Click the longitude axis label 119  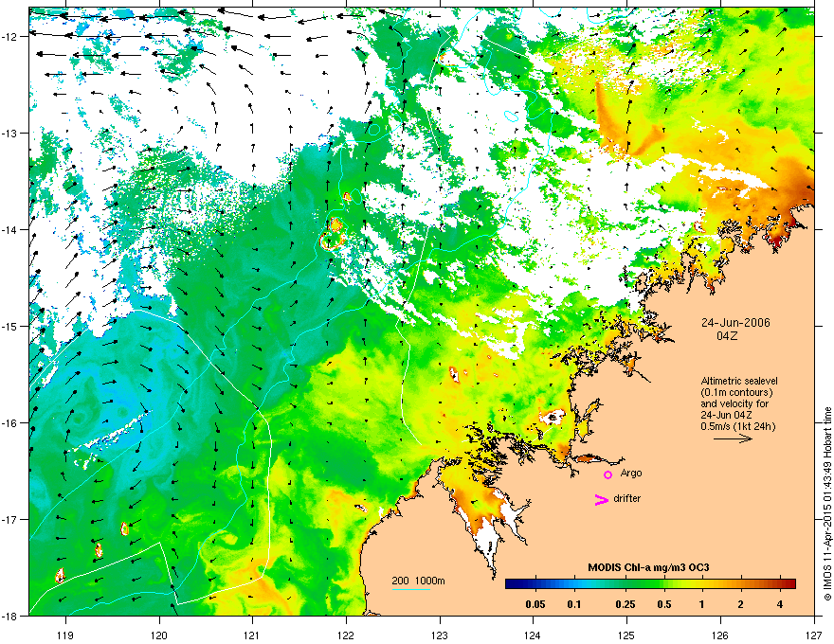coord(65,635)
